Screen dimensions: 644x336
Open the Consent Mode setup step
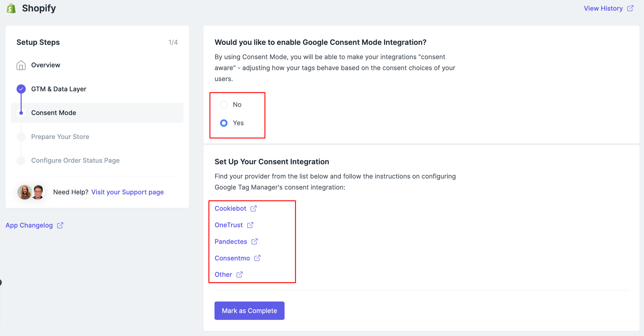[53, 113]
